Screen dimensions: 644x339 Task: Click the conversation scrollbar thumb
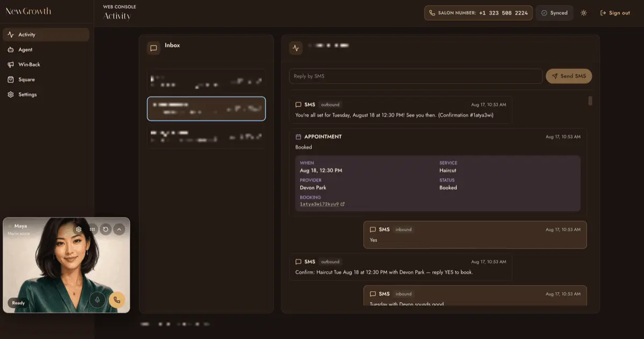[590, 100]
